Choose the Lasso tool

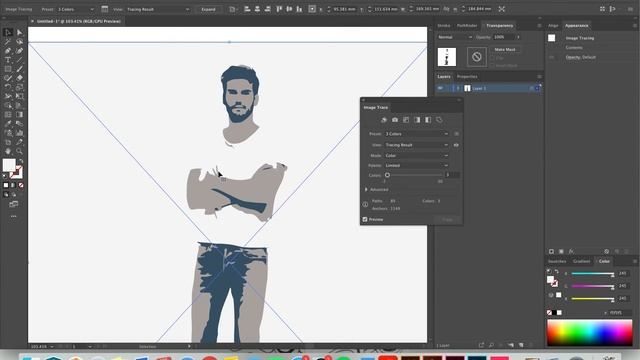[19, 42]
